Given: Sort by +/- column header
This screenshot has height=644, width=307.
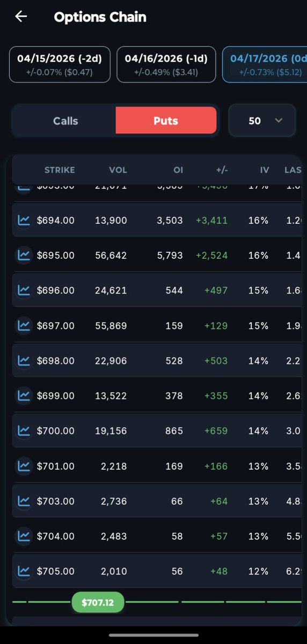Looking at the screenshot, I should [222, 170].
